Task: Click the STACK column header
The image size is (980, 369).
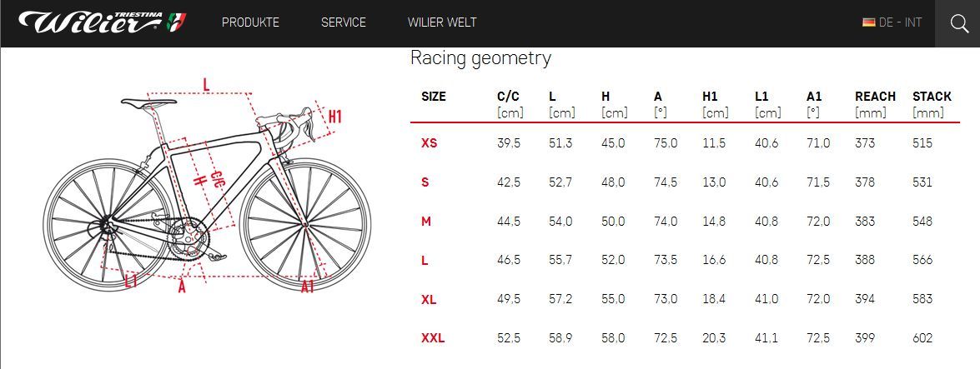Action: coord(932,97)
